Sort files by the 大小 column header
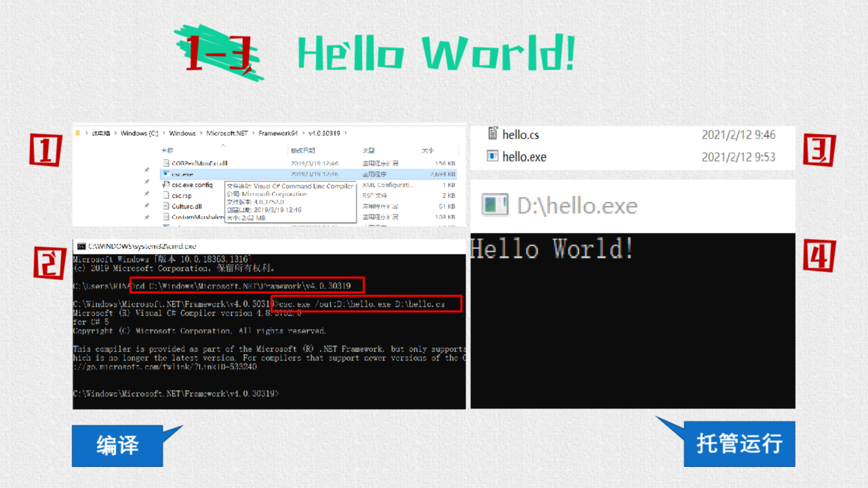 point(427,150)
